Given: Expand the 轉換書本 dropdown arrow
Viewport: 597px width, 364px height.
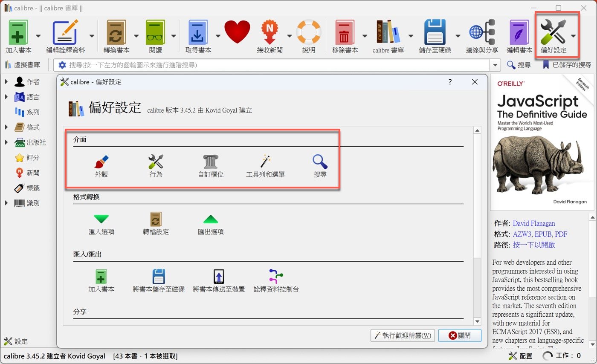Looking at the screenshot, I should pyautogui.click(x=136, y=36).
